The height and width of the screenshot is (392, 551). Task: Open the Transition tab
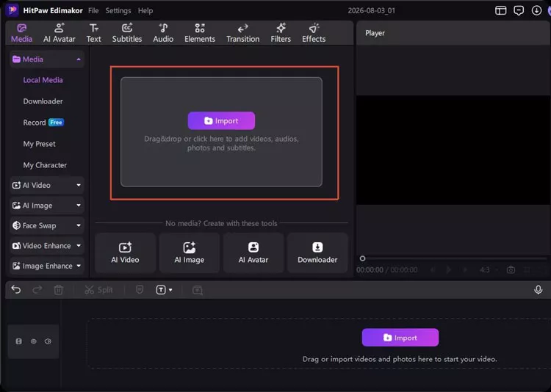pyautogui.click(x=243, y=33)
